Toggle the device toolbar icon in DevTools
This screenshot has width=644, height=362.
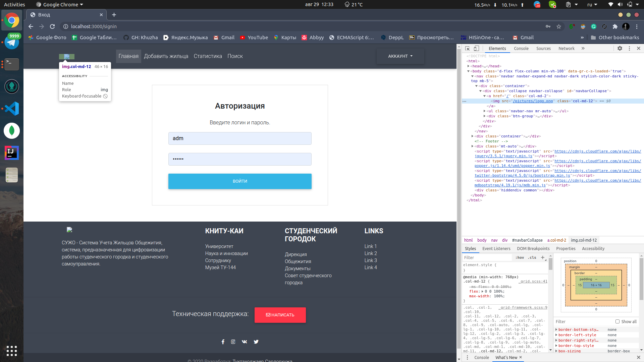[x=476, y=48]
